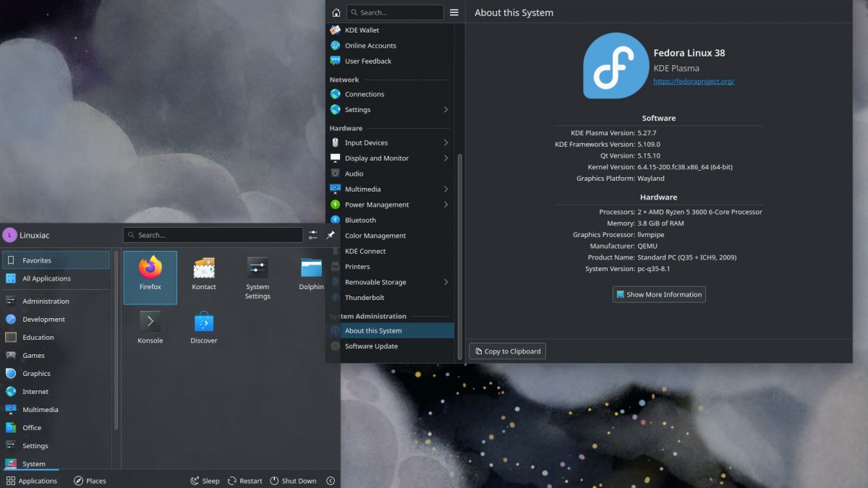Click the Restart button
This screenshot has width=868, height=488.
(245, 481)
